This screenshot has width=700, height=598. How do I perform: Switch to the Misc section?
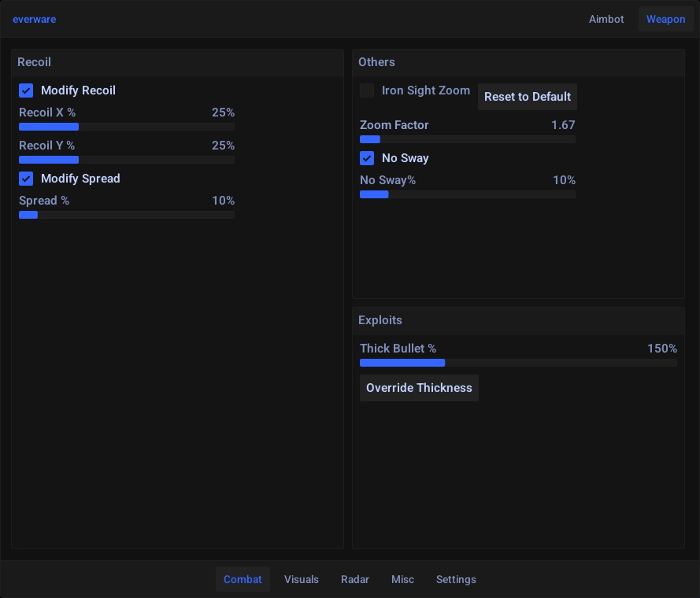pos(402,579)
